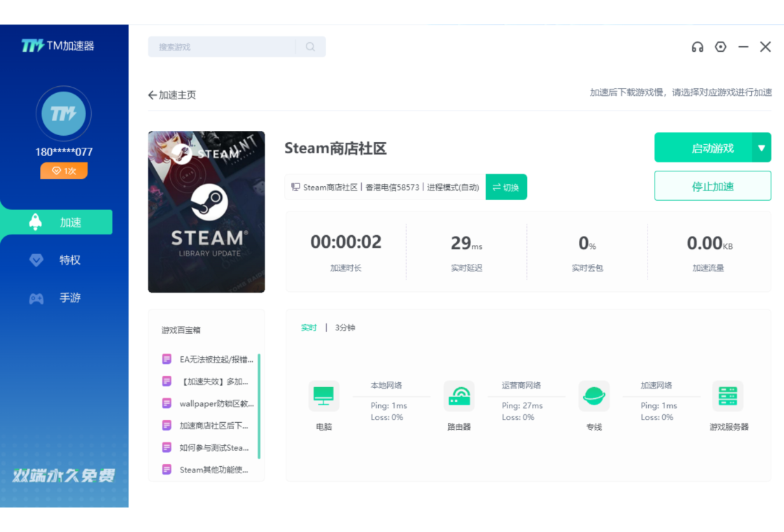Click the Steam商店社区 node info field
Viewport: 784px width, 532px height.
(x=385, y=187)
